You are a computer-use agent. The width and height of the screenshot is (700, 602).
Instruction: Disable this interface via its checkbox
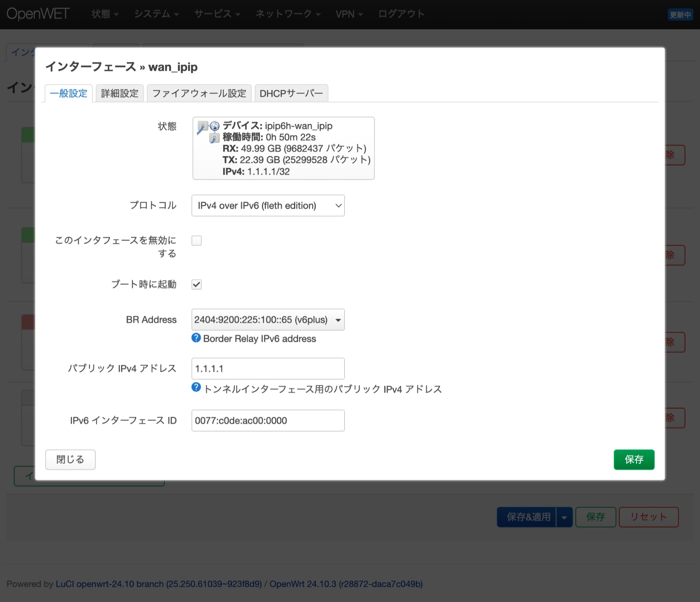196,241
